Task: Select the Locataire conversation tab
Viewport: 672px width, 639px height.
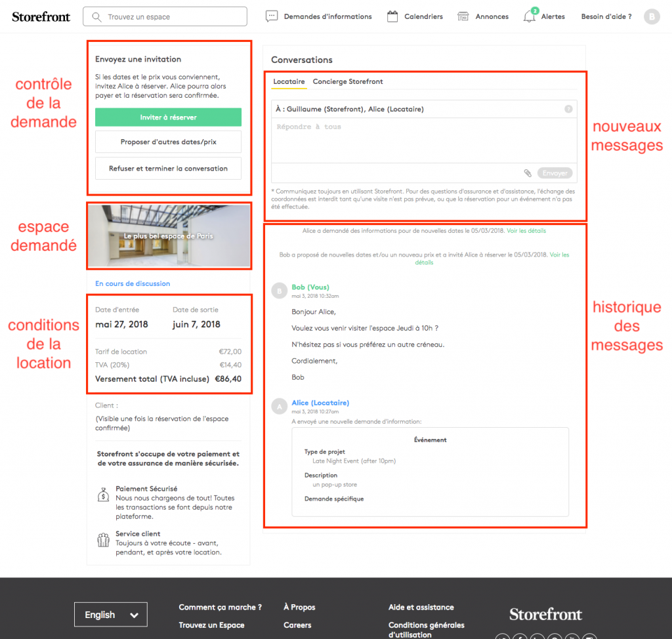Action: point(289,81)
